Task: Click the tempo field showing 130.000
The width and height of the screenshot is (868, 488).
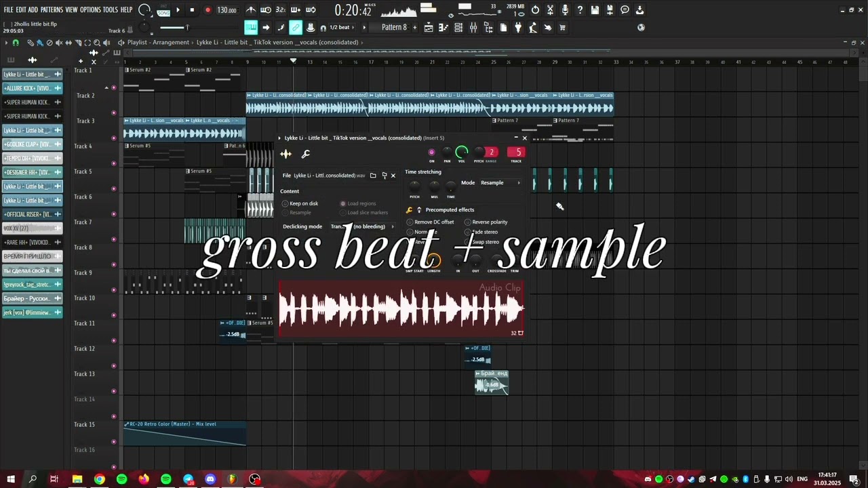Action: 226,10
